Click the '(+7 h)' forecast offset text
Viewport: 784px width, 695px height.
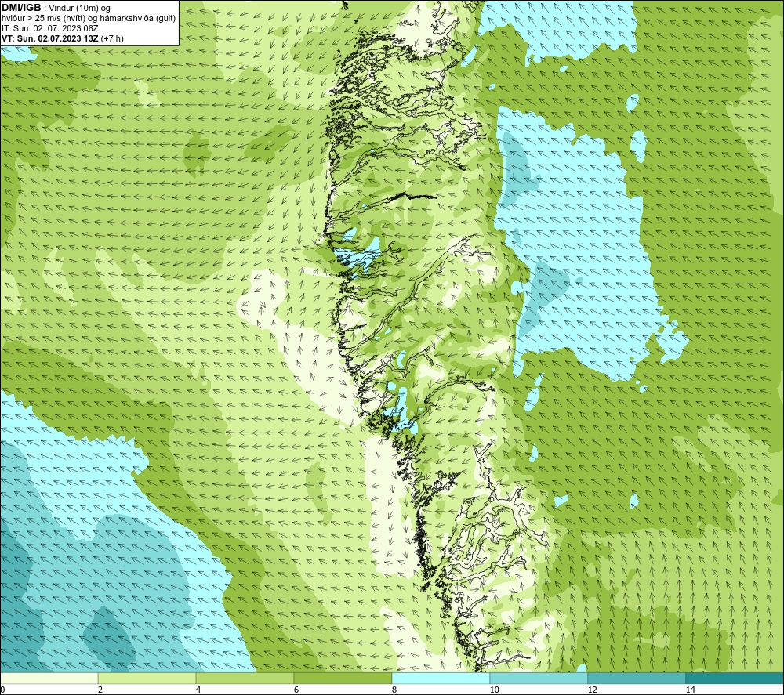pos(112,38)
